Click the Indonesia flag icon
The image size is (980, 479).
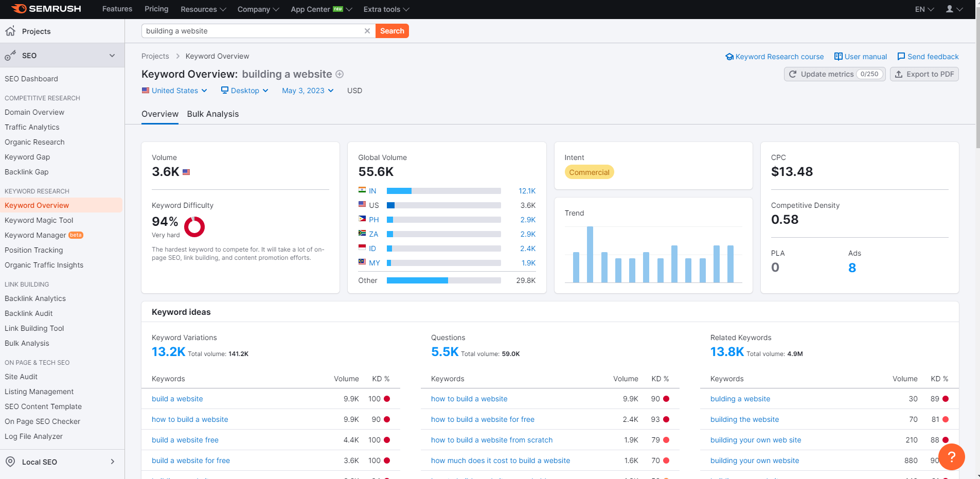point(362,247)
